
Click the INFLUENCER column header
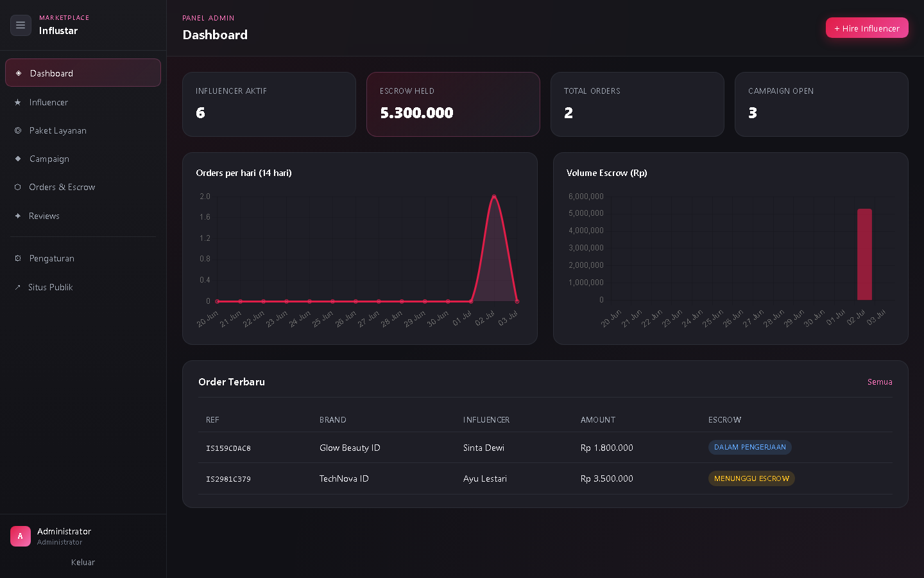click(x=486, y=420)
